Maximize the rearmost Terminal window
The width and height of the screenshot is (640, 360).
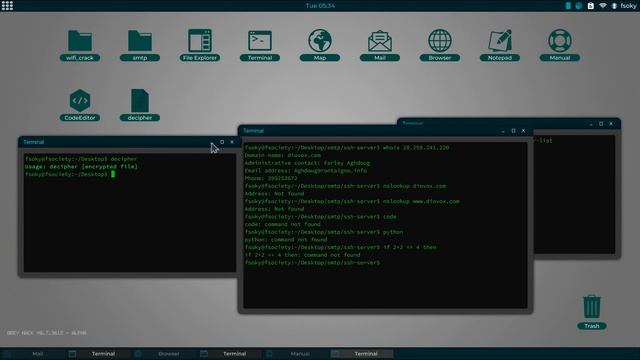click(x=601, y=124)
